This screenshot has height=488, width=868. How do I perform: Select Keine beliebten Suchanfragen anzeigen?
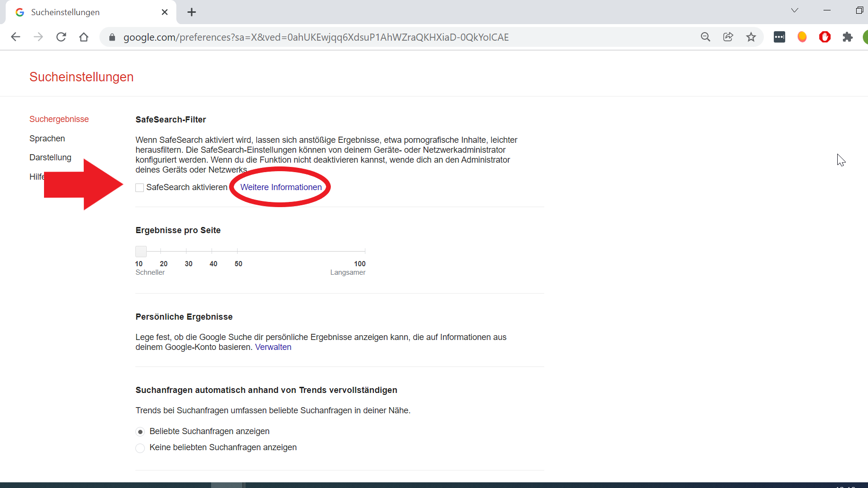click(140, 448)
